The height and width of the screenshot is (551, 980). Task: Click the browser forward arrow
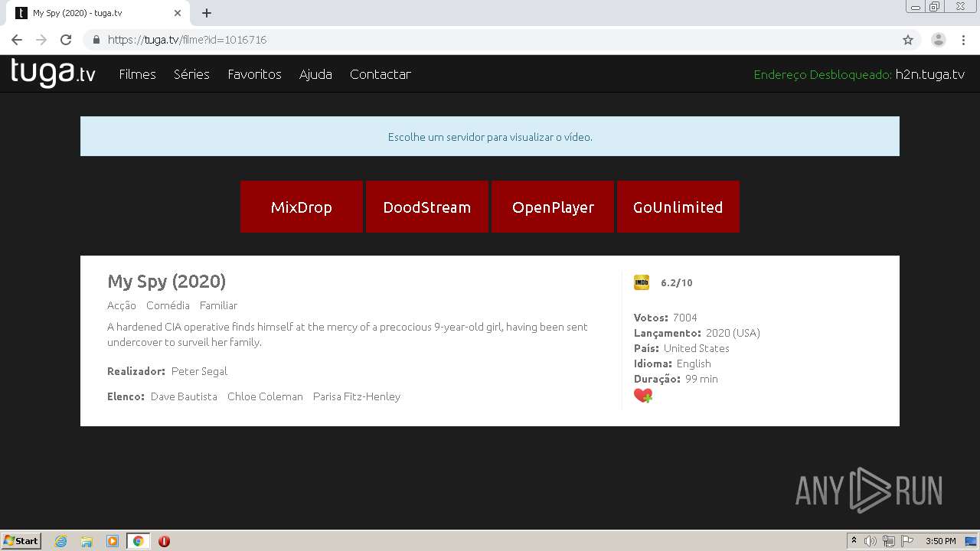(x=41, y=40)
